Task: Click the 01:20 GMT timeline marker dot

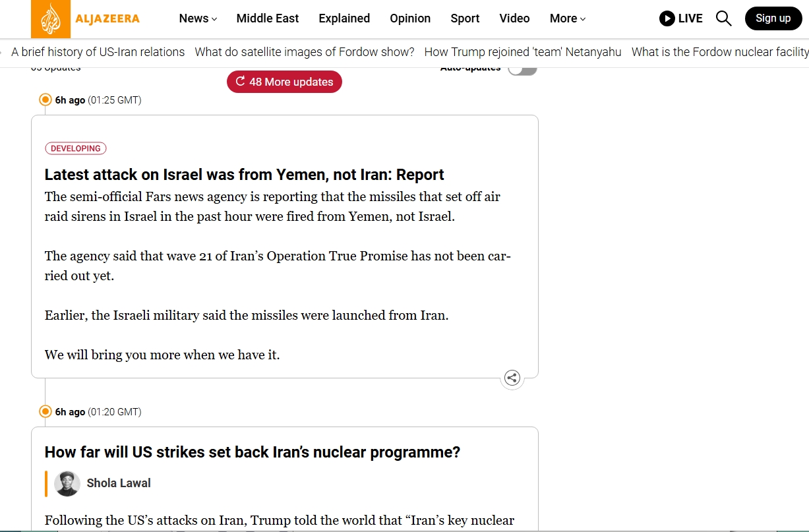Action: [45, 411]
